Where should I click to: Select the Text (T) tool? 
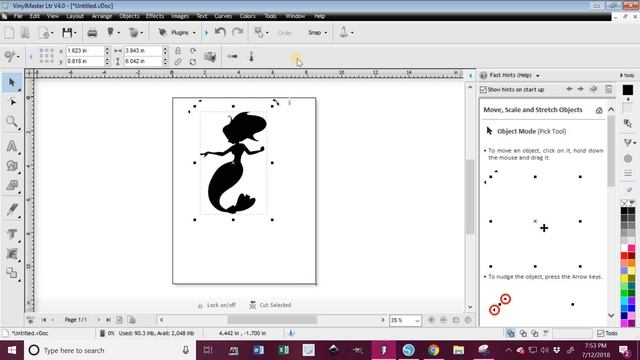click(11, 234)
